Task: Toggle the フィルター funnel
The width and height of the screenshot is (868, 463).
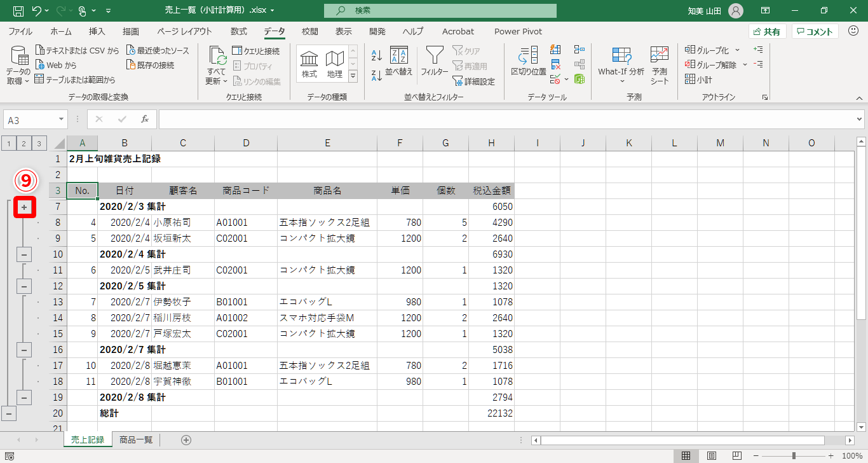Action: click(435, 61)
